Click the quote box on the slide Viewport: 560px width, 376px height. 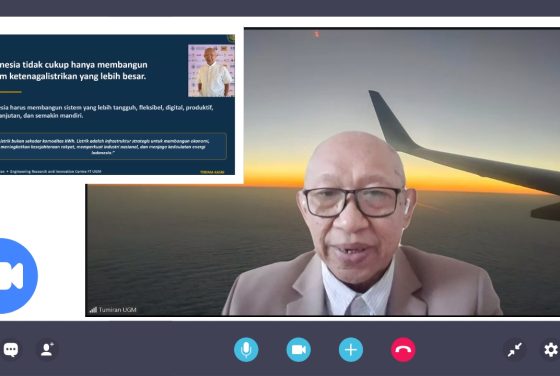[113, 146]
